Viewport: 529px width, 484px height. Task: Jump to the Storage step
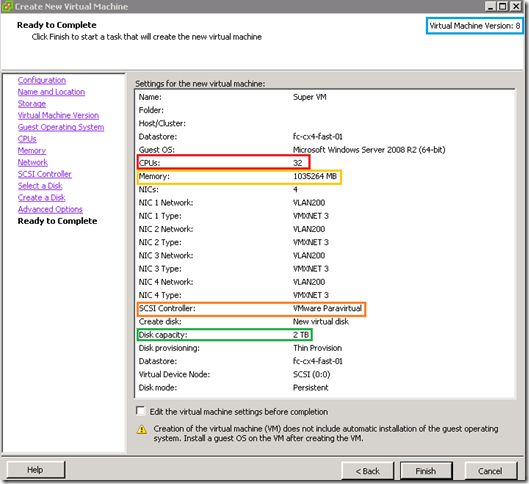tap(32, 104)
